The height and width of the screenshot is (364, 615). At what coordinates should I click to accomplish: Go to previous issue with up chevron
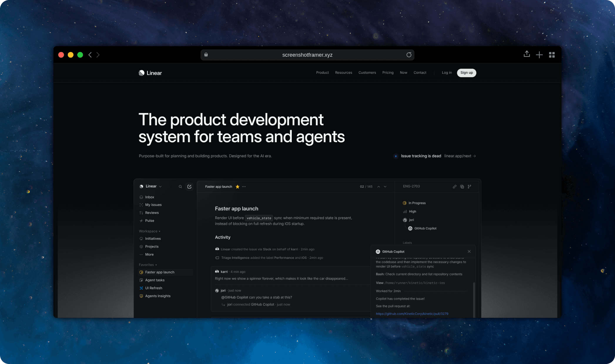click(x=379, y=187)
